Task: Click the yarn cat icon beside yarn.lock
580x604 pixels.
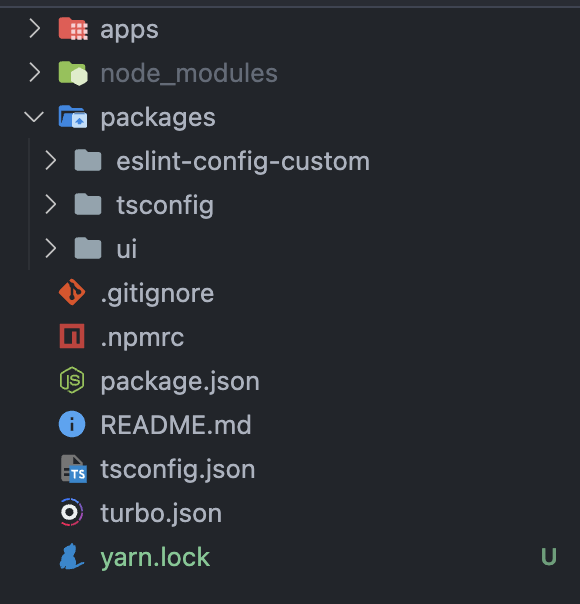Action: pyautogui.click(x=72, y=556)
